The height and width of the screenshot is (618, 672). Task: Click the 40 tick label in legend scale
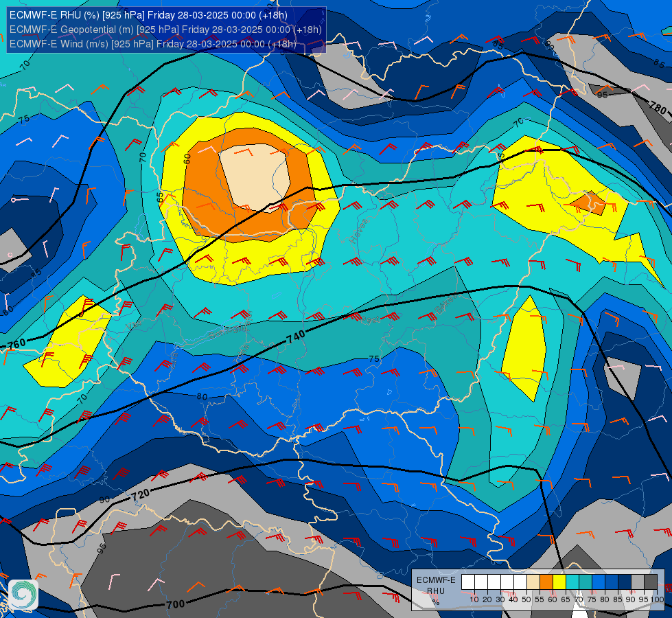point(513,600)
